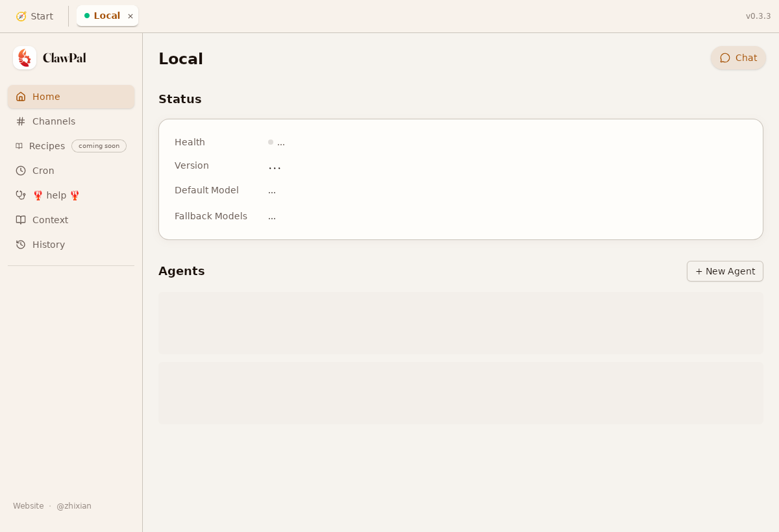Open the Cron page
779x532 pixels.
(x=71, y=171)
